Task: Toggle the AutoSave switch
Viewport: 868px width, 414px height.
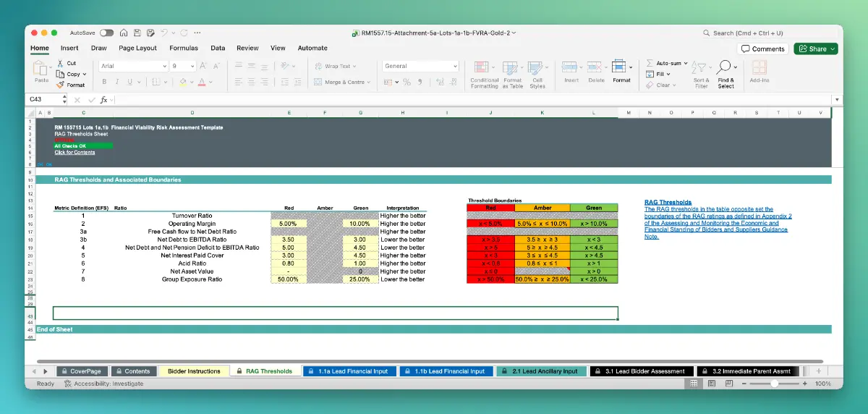Action: pos(106,33)
